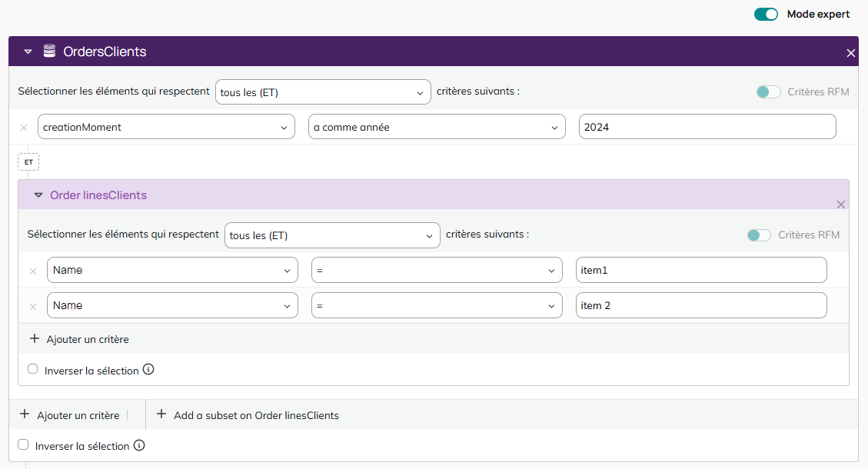Close the Order linesClients subset
This screenshot has width=868, height=469.
[841, 205]
